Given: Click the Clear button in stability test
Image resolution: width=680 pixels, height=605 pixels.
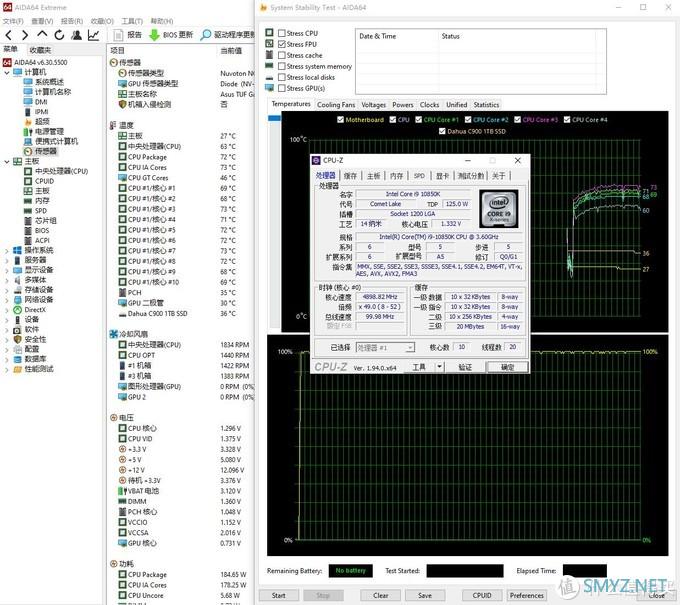Looking at the screenshot, I should pyautogui.click(x=380, y=595).
